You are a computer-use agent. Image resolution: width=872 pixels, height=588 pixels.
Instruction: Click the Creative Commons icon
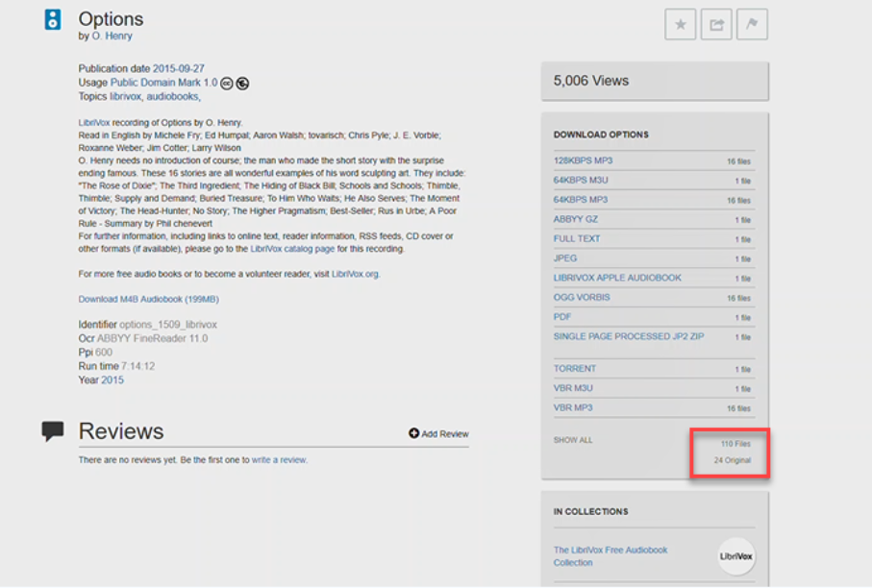(227, 84)
